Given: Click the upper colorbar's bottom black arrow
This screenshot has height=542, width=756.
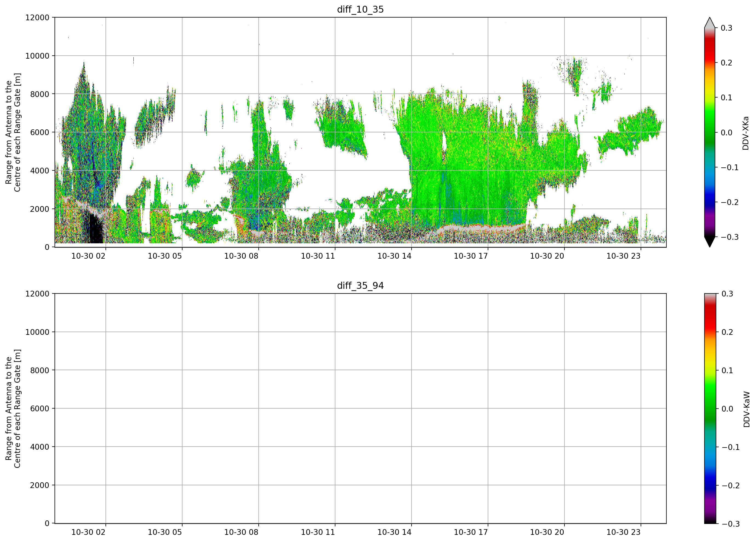Looking at the screenshot, I should point(710,242).
